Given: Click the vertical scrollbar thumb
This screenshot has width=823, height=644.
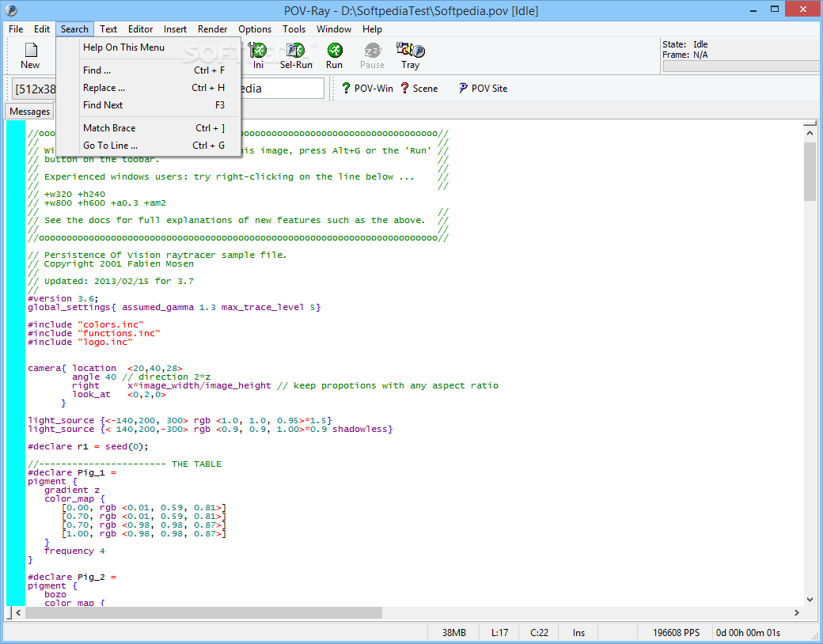Looking at the screenshot, I should [810, 171].
